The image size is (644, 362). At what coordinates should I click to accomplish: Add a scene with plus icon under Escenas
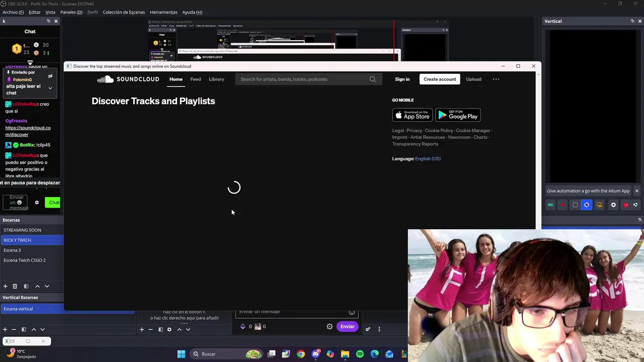(5, 286)
